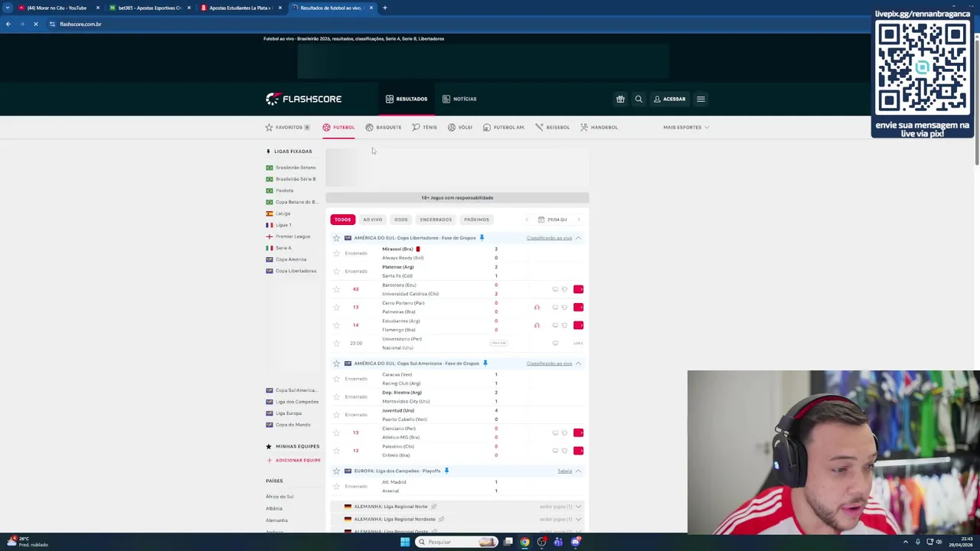The height and width of the screenshot is (551, 980).
Task: Switch to Basquete sport
Action: (383, 127)
